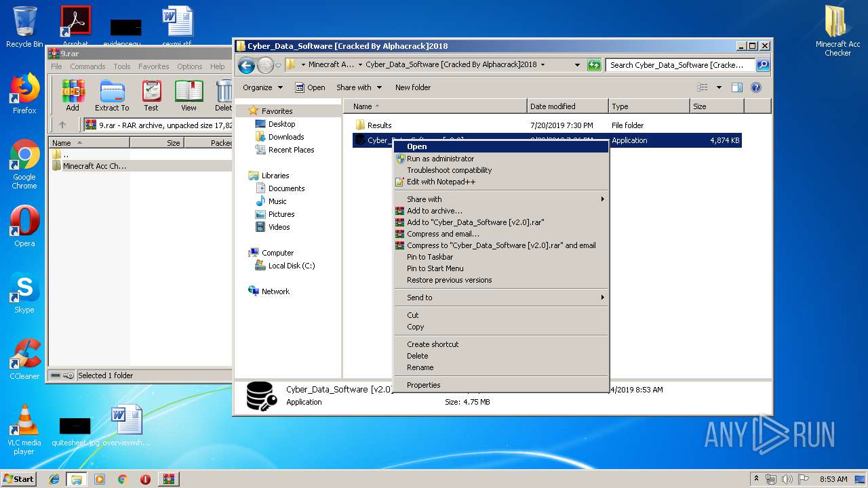The image size is (868, 488).
Task: Open the CCleaner desktop shortcut
Action: click(x=24, y=359)
